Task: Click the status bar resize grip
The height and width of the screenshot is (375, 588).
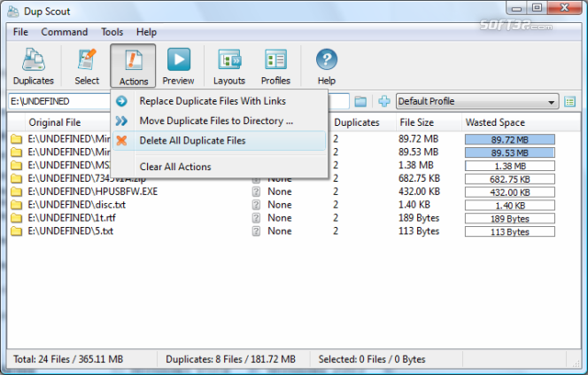Action: 576,363
